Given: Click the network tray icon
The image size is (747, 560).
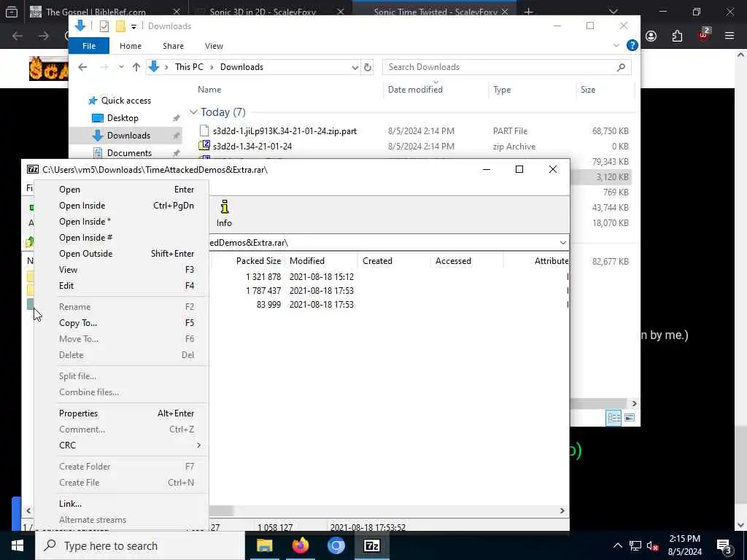Looking at the screenshot, I should point(635,545).
